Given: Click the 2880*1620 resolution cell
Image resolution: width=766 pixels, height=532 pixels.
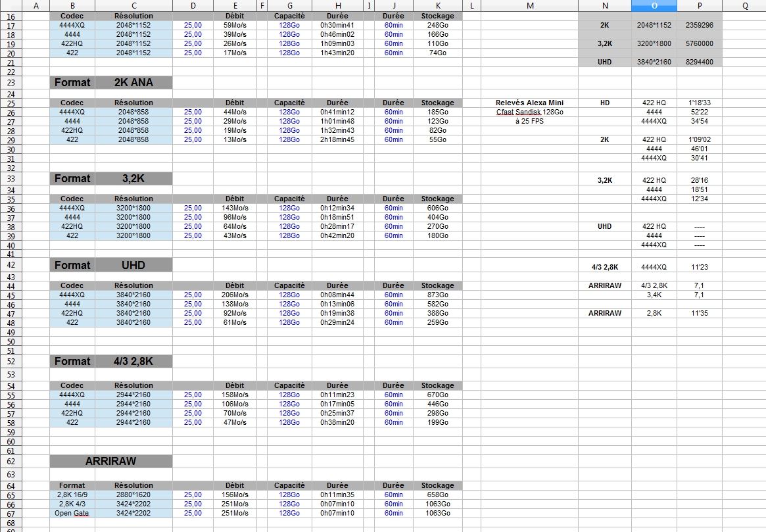Looking at the screenshot, I should [x=133, y=495].
